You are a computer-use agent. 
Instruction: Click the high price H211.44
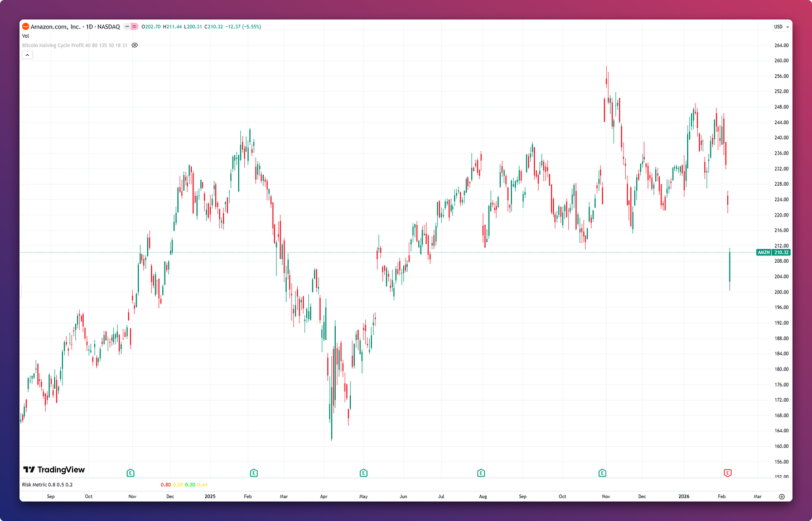click(172, 27)
